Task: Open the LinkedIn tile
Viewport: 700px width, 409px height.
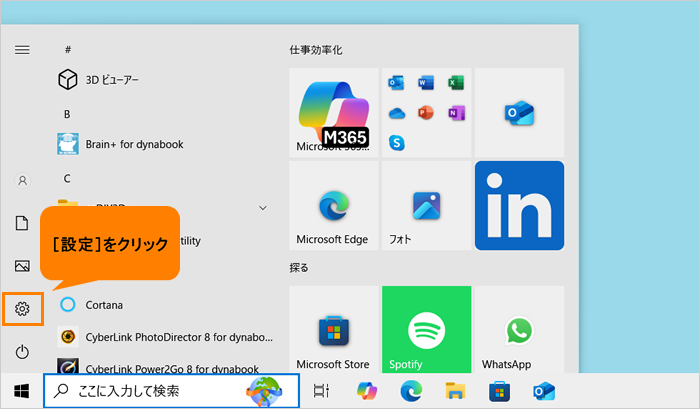Action: point(520,205)
